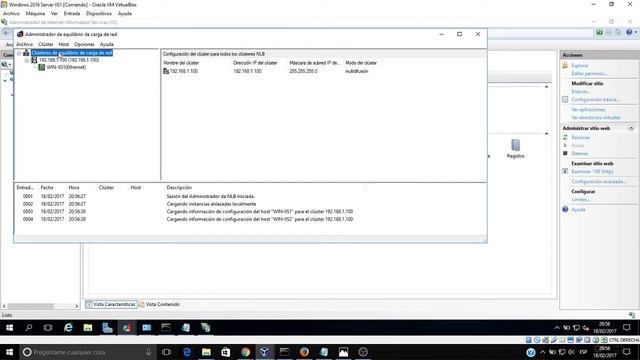This screenshot has height=360, width=640.
Task: Open Photos app on host taskbar
Action: (x=343, y=352)
